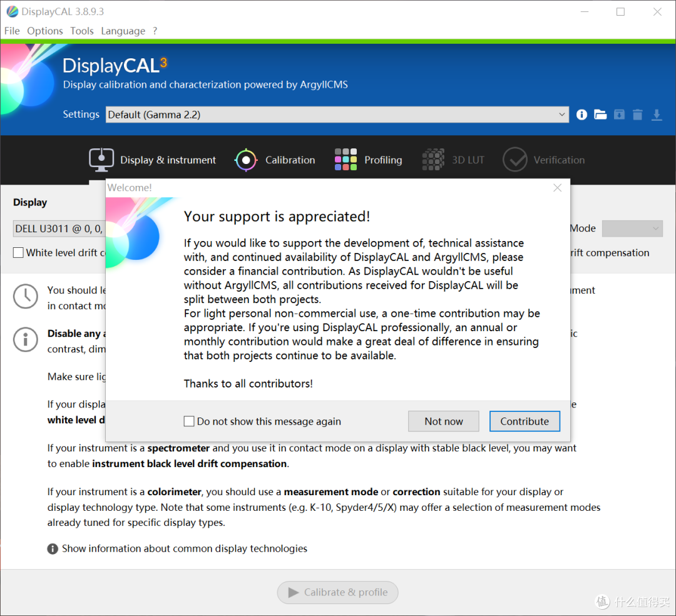The image size is (676, 616).
Task: Open the Mode dropdown
Action: (632, 228)
